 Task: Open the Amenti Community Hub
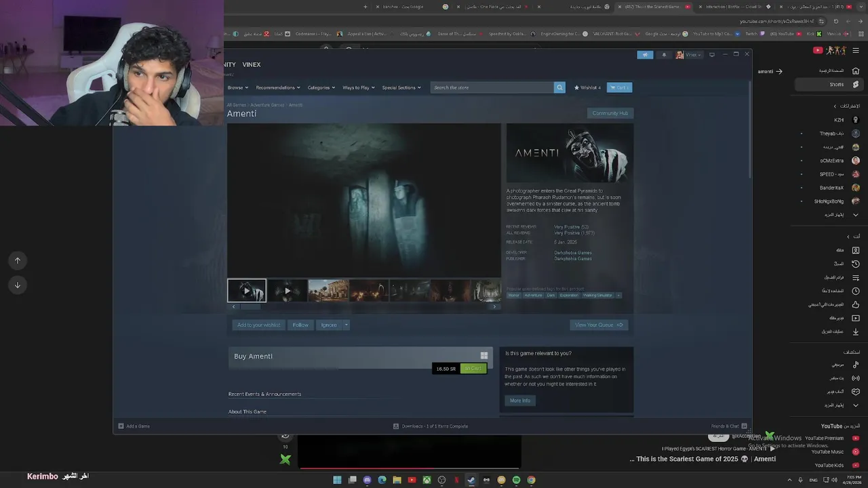[610, 113]
